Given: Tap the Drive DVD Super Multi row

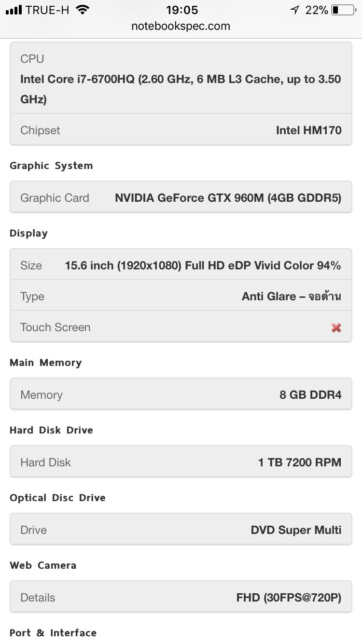Looking at the screenshot, I should click(x=181, y=530).
